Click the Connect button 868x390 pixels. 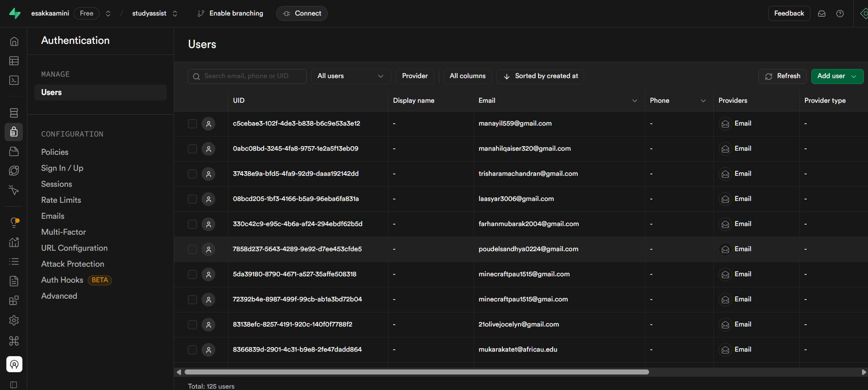tap(302, 14)
